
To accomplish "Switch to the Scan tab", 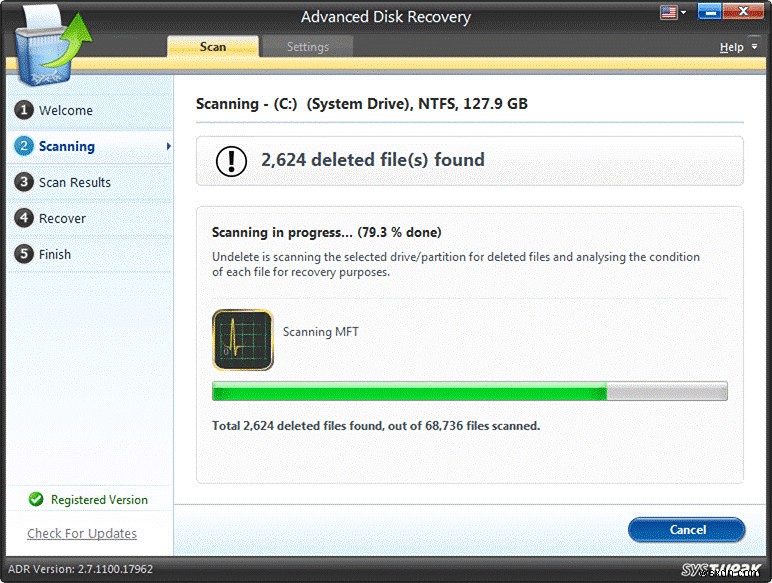I will point(213,47).
